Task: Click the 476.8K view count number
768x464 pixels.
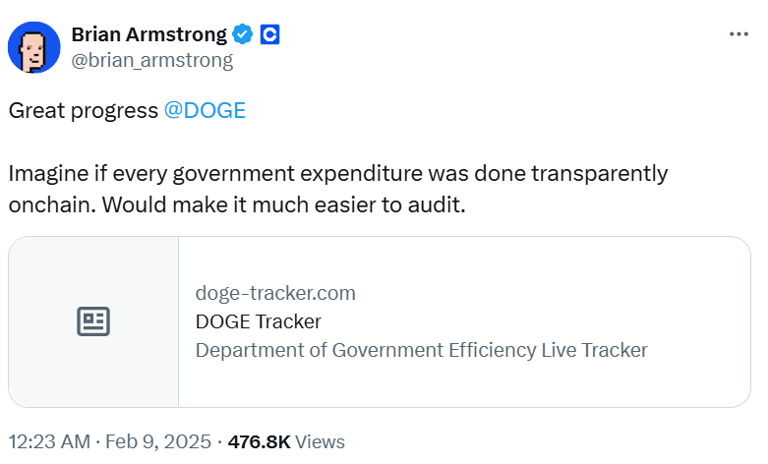Action: tap(258, 441)
